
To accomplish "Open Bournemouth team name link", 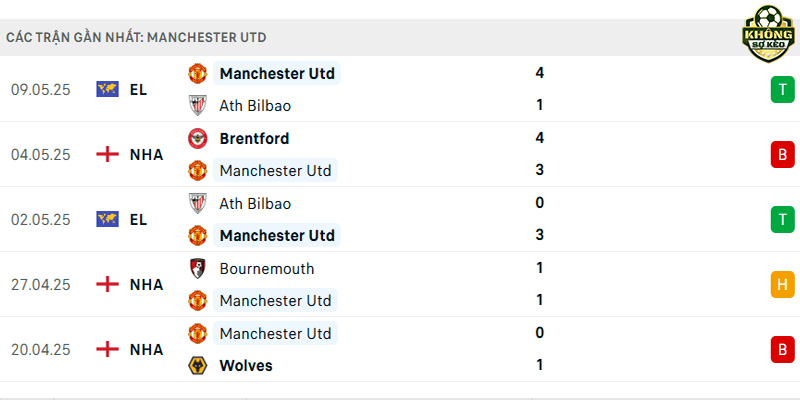I will click(267, 268).
